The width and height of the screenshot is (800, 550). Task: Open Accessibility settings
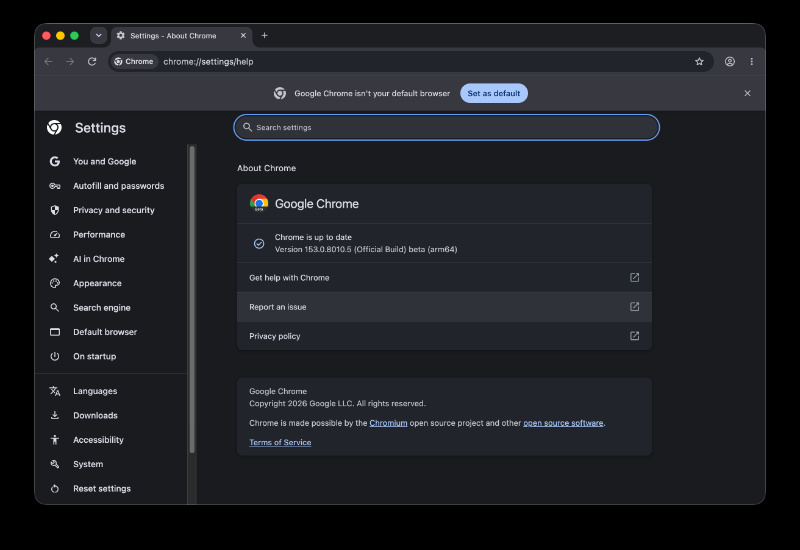click(x=111, y=440)
